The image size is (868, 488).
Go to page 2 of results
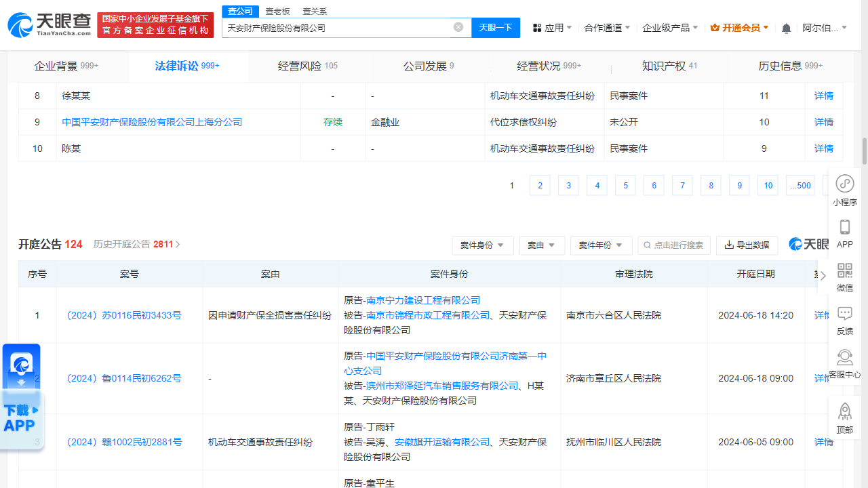click(x=540, y=186)
